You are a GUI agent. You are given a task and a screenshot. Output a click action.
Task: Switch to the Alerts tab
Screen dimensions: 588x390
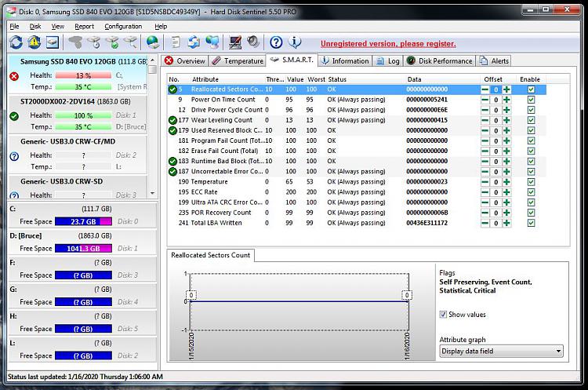[494, 60]
